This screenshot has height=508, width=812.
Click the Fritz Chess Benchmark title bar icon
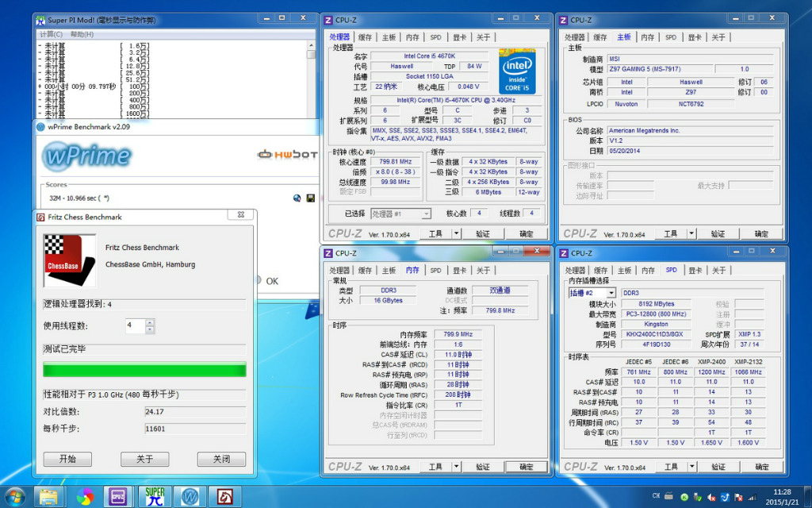(x=41, y=217)
